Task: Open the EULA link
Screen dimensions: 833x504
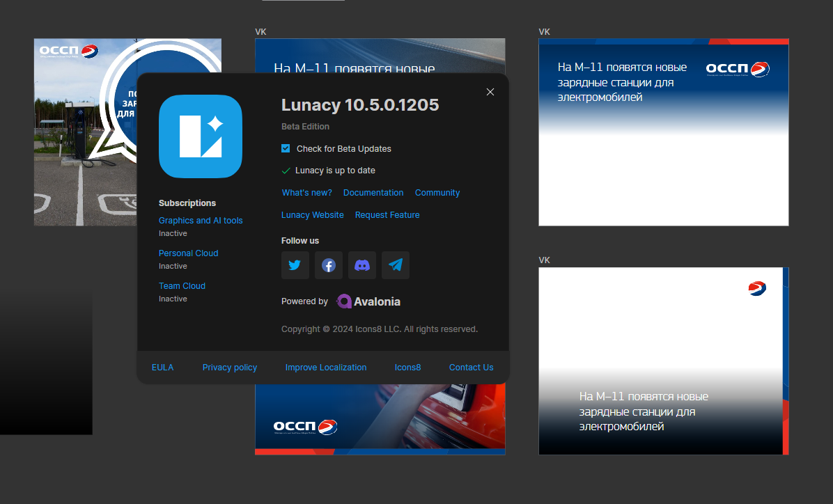Action: 162,368
